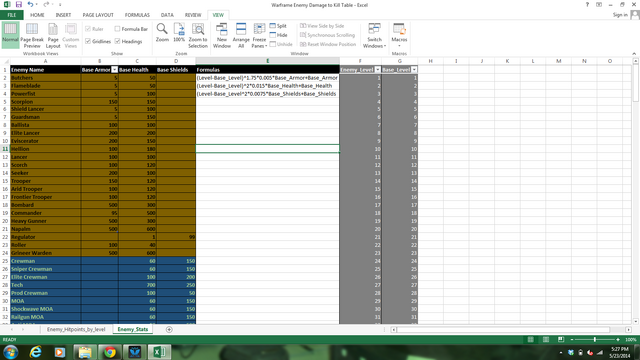Uncheck the Gridlines checkbox
Viewport: 640px width, 360px height.
(x=88, y=41)
